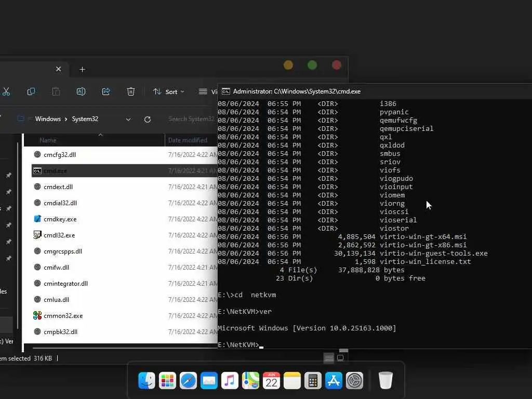Open Calculator from the dock
The height and width of the screenshot is (399, 532).
tap(313, 380)
